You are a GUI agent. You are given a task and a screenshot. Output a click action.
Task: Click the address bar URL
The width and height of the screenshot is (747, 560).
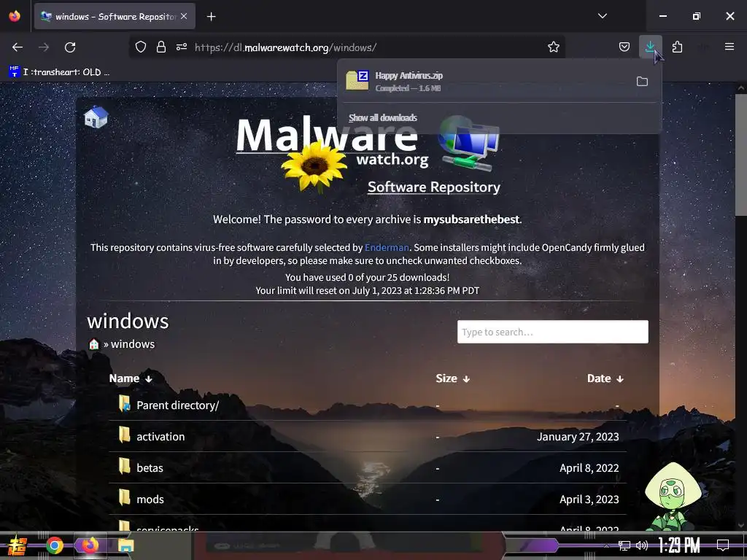pos(285,47)
